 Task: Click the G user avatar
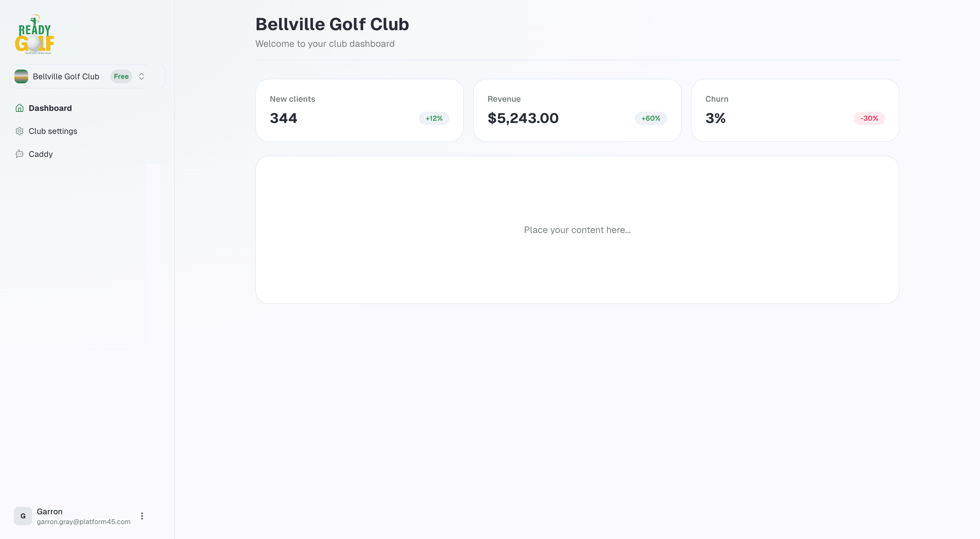(x=23, y=516)
